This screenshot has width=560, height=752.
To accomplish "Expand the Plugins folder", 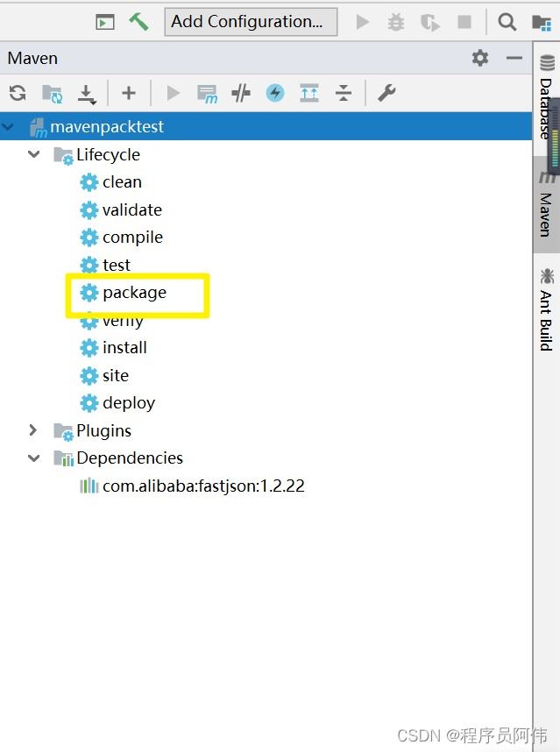I will [32, 430].
